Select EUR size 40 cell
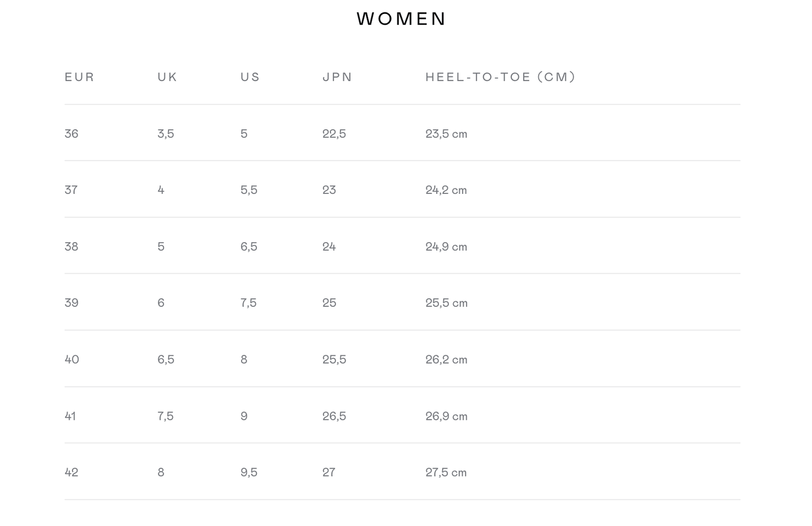Screen dimensions: 812x526 (72, 360)
